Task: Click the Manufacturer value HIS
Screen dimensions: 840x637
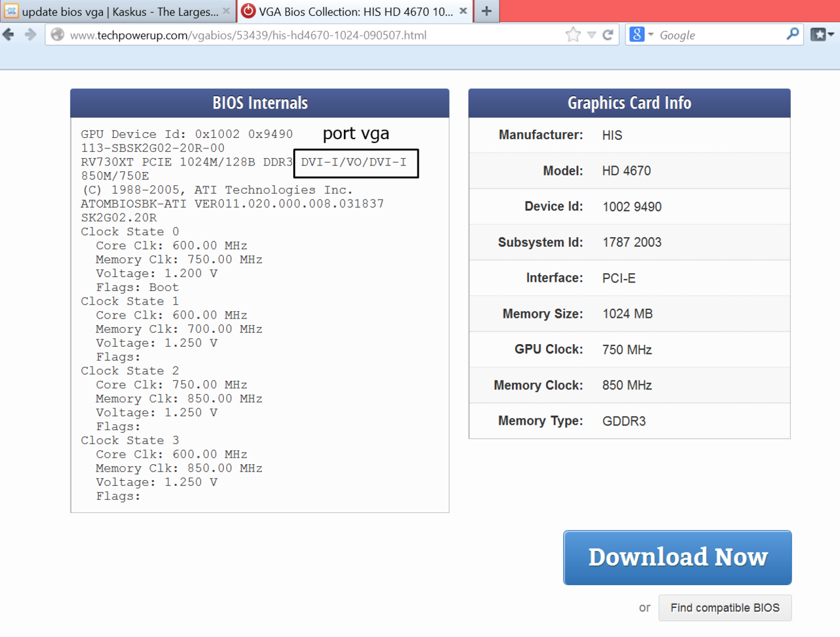Action: coord(612,135)
